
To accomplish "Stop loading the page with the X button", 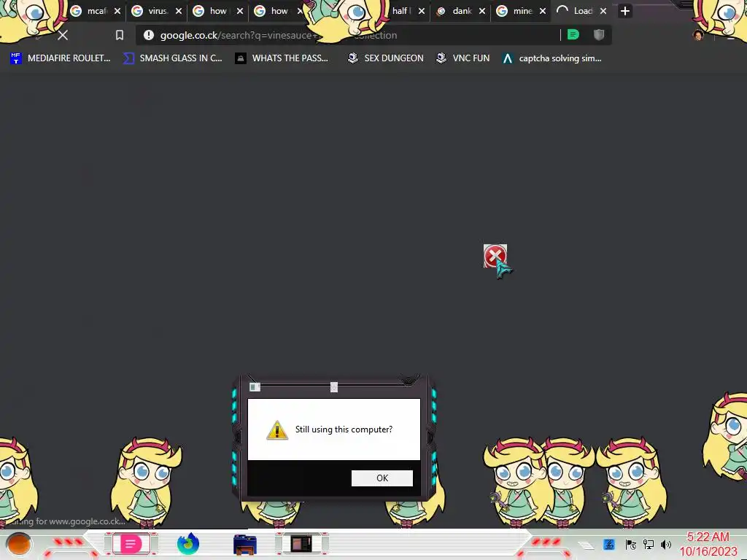I will coord(63,35).
